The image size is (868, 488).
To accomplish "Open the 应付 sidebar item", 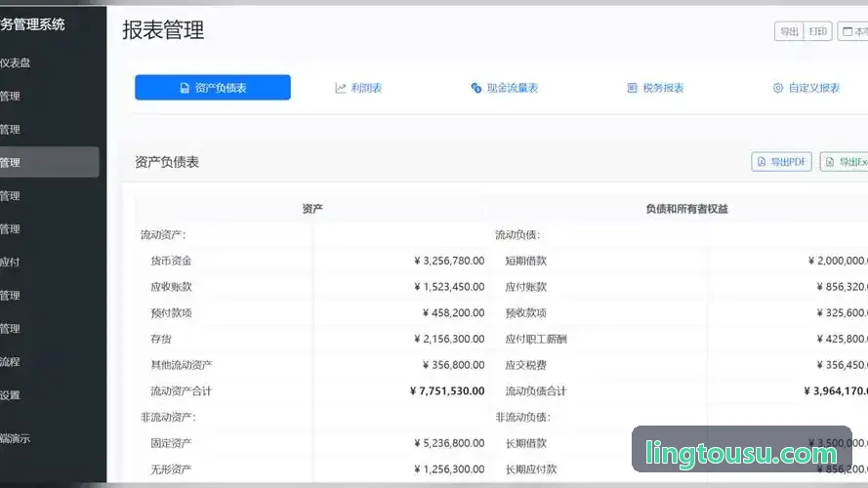I will coord(10,263).
